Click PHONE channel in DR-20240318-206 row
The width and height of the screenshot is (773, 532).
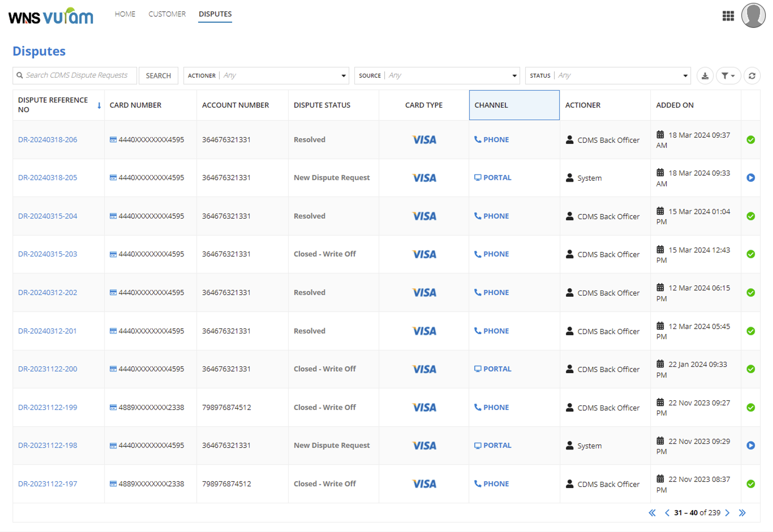tap(491, 140)
